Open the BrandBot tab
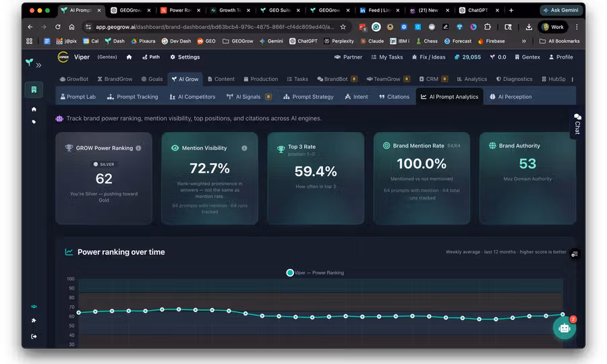 337,79
